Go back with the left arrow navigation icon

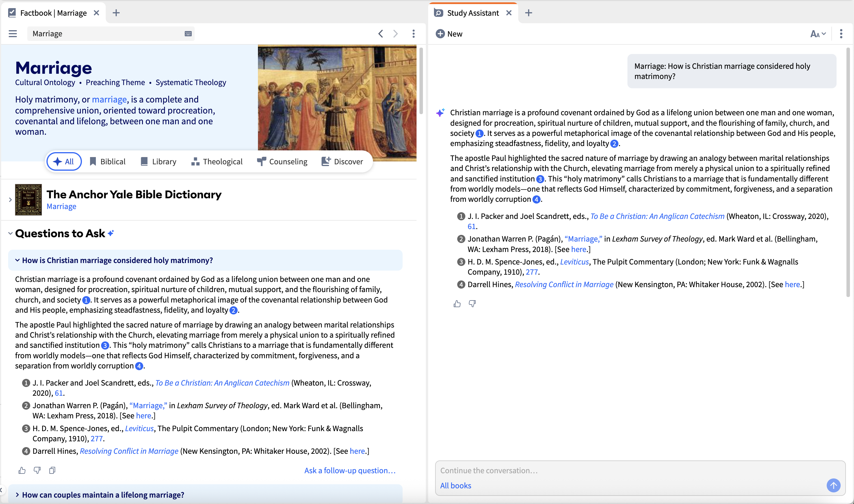(x=381, y=34)
